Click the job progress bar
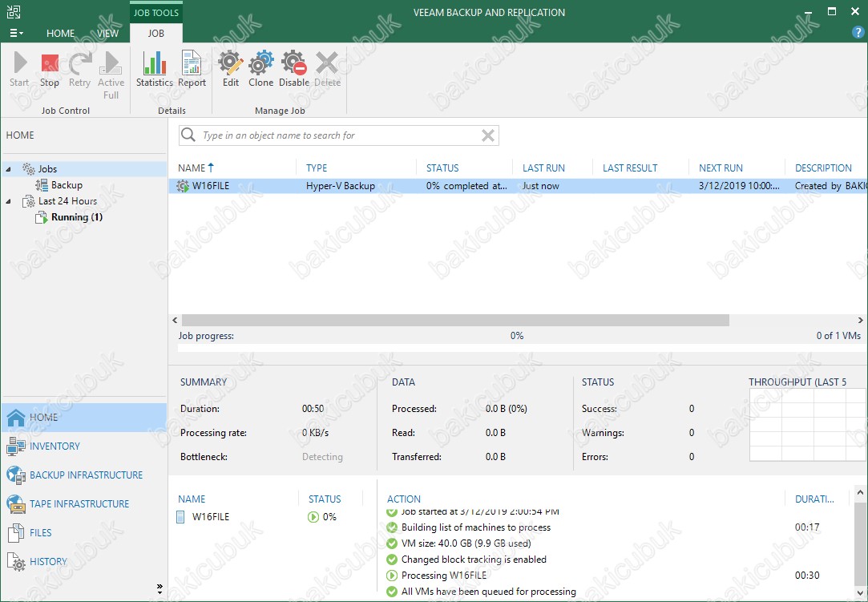 (x=519, y=348)
